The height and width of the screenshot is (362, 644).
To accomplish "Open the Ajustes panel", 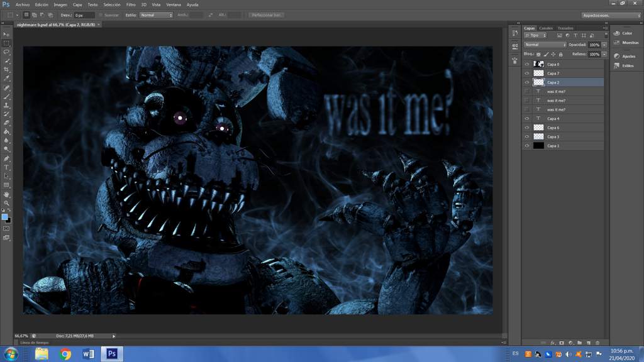I will [x=625, y=56].
